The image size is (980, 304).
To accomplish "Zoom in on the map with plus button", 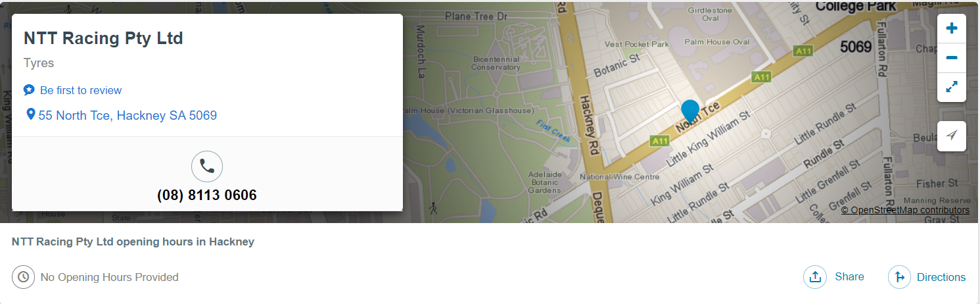I will click(951, 28).
